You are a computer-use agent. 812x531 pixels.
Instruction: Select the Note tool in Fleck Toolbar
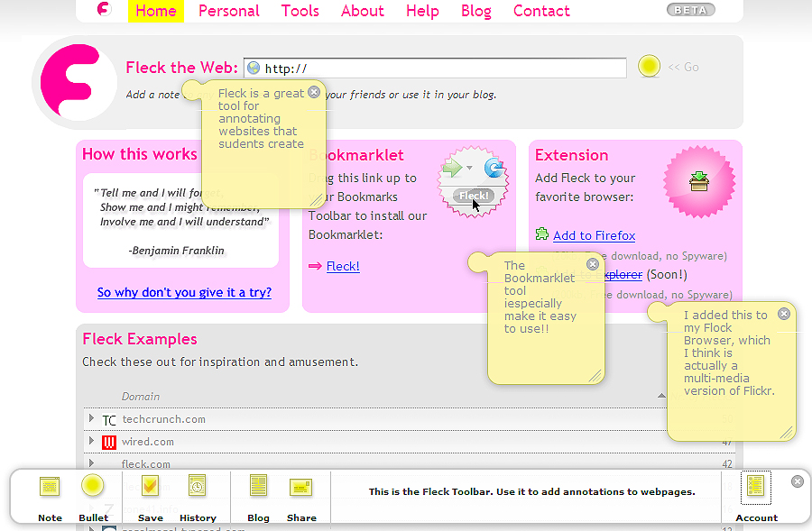click(x=50, y=499)
